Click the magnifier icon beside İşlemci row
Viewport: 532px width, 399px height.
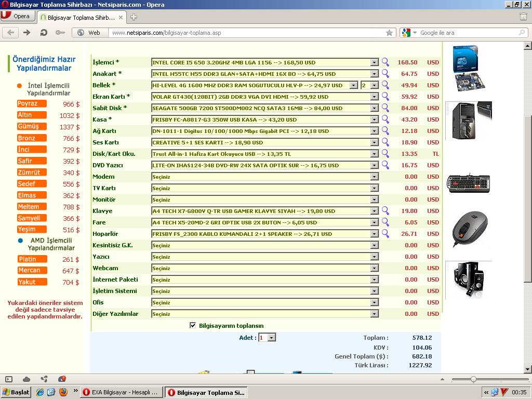point(385,62)
